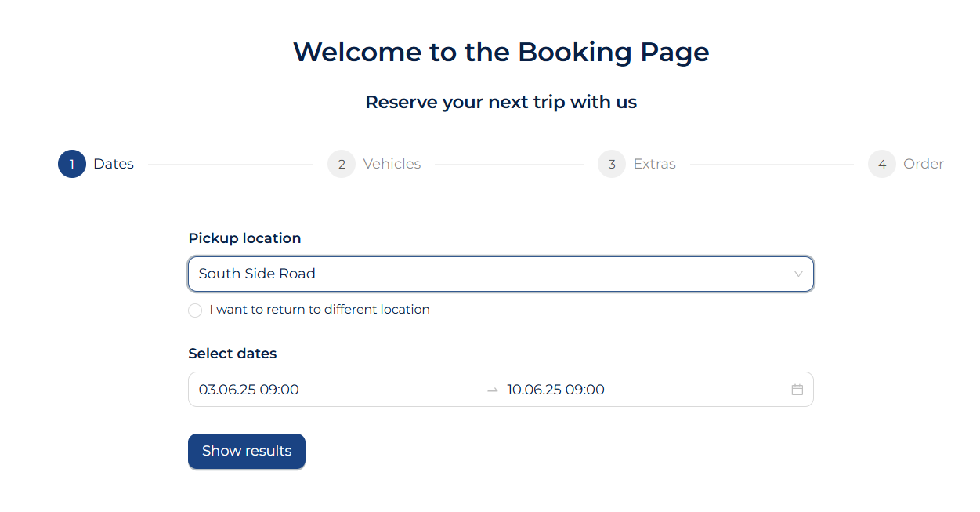Screen dimensions: 980x512
Task: Click "I want to return to different location" label
Action: coord(320,310)
